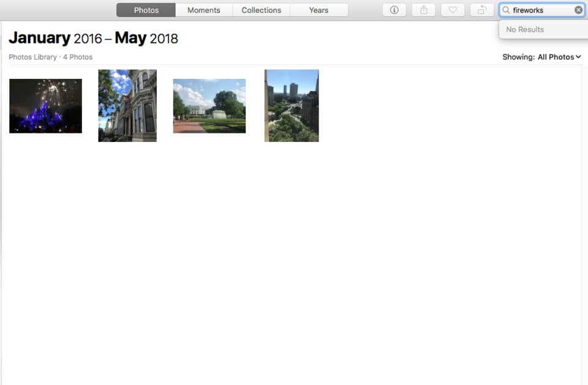Click the Photos Library 4 Photos label
This screenshot has height=385, width=588.
tap(50, 57)
